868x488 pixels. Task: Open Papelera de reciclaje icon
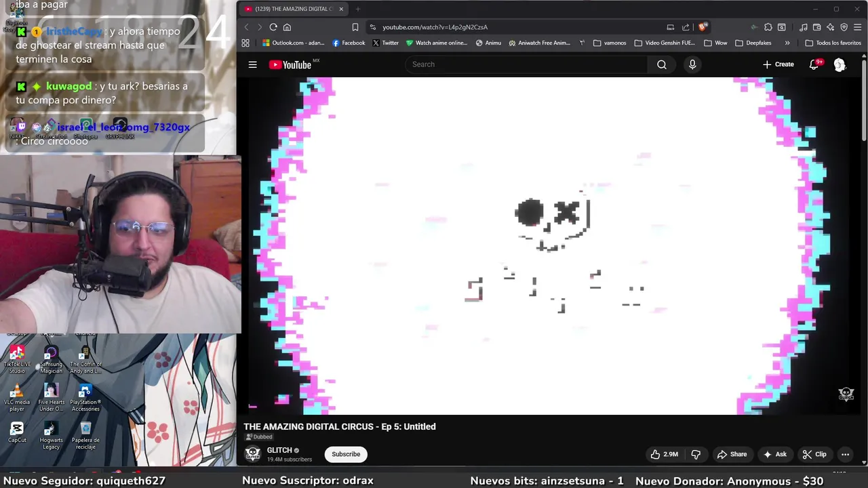[85, 435]
